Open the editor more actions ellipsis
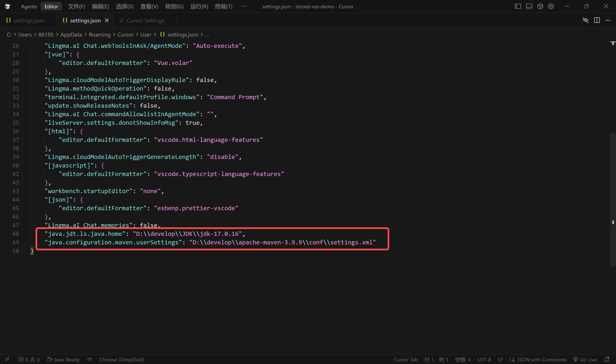Image resolution: width=616 pixels, height=364 pixels. click(608, 20)
